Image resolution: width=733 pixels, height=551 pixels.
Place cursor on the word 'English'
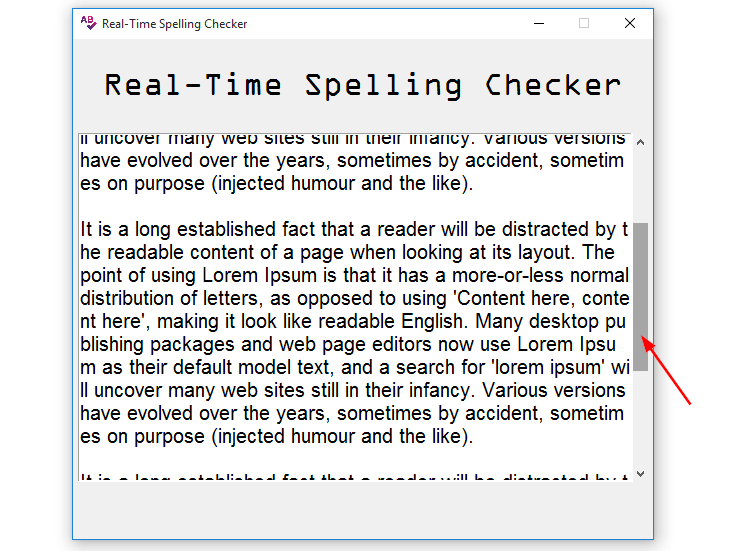point(436,322)
